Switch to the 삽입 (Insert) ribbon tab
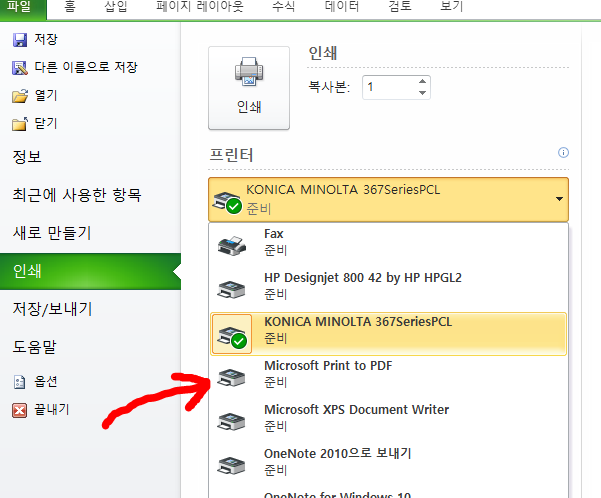 click(x=116, y=7)
